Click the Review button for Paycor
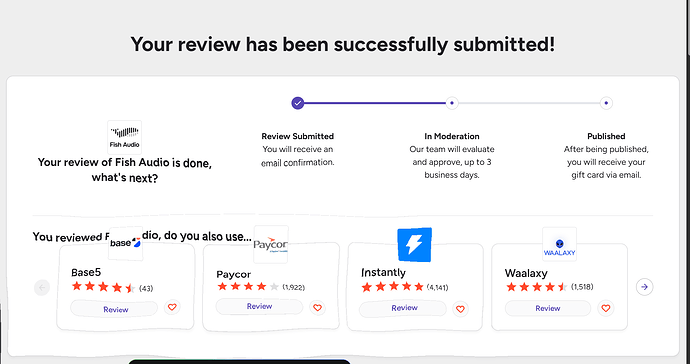Screen dimensions: 690x364 259,306
